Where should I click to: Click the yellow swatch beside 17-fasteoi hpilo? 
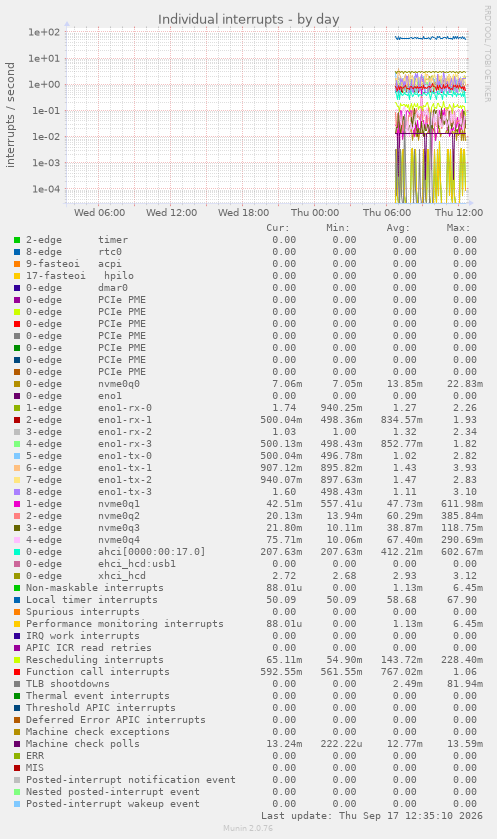(17, 276)
